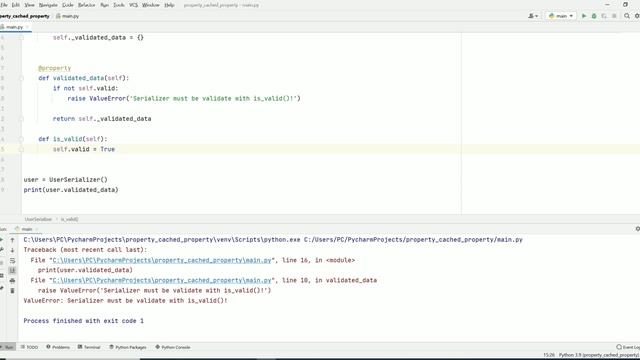Jump down the stack trace with down arrow
The width and height of the screenshot is (640, 360).
(x=12, y=250)
